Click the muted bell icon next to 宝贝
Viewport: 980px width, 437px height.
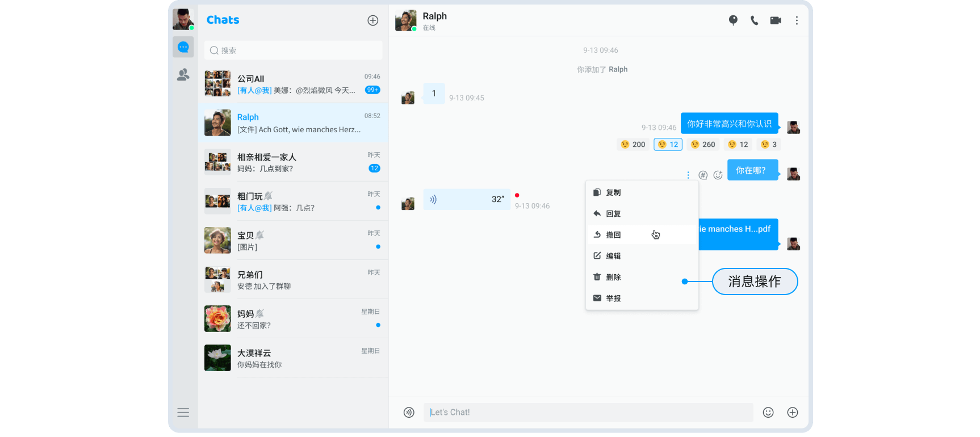click(x=260, y=235)
